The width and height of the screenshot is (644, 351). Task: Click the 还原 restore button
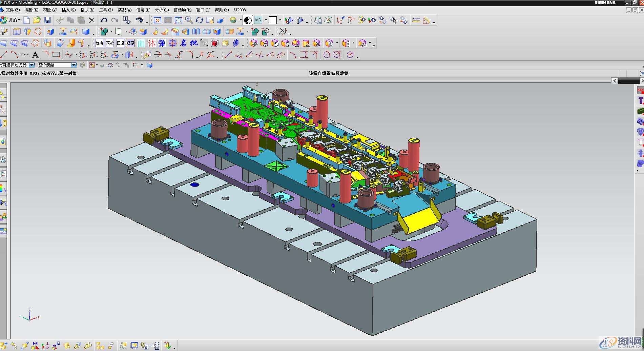pos(131,43)
